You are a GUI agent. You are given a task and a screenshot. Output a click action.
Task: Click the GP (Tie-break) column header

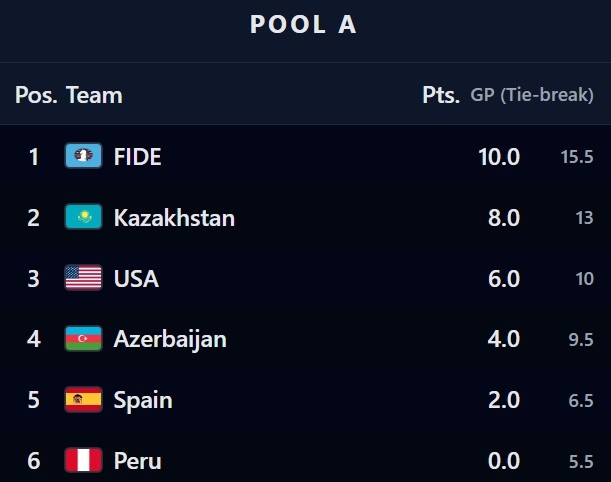(532, 95)
